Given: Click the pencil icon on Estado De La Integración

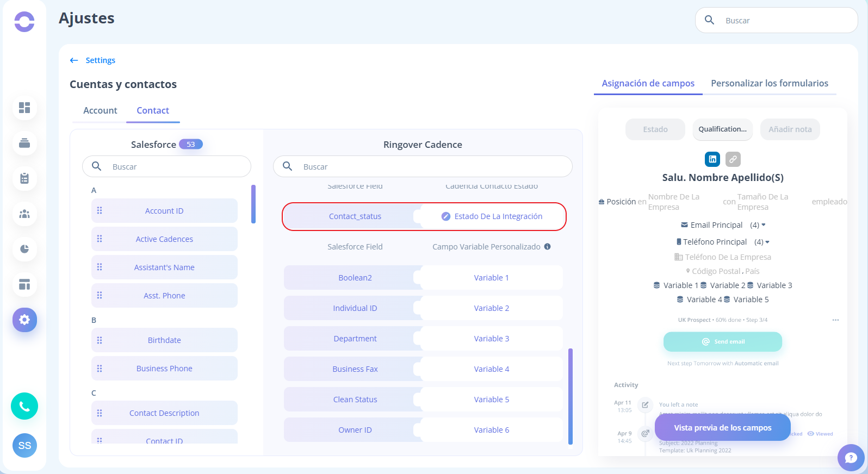Looking at the screenshot, I should (446, 216).
